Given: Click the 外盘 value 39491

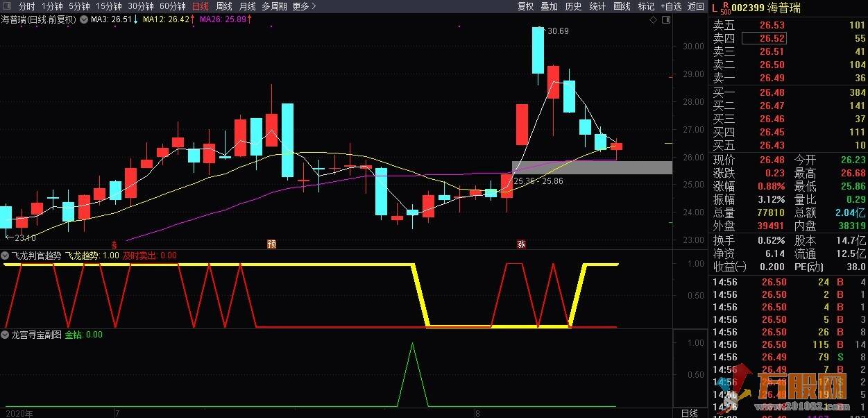Looking at the screenshot, I should (x=770, y=226).
